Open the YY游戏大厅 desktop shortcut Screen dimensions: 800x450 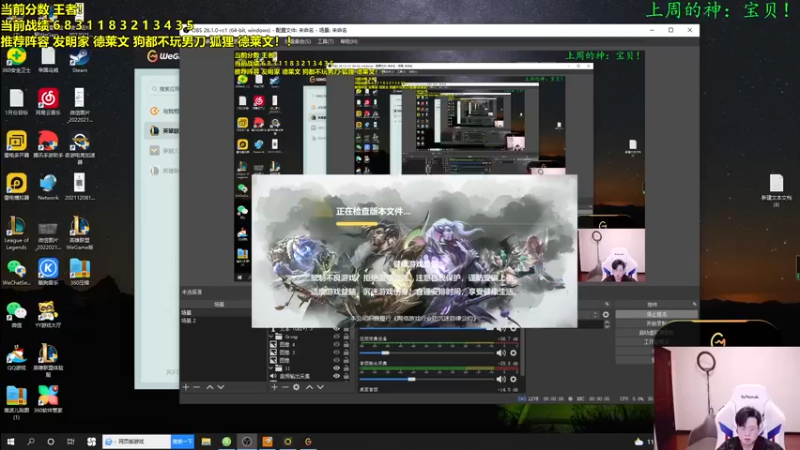coord(48,314)
